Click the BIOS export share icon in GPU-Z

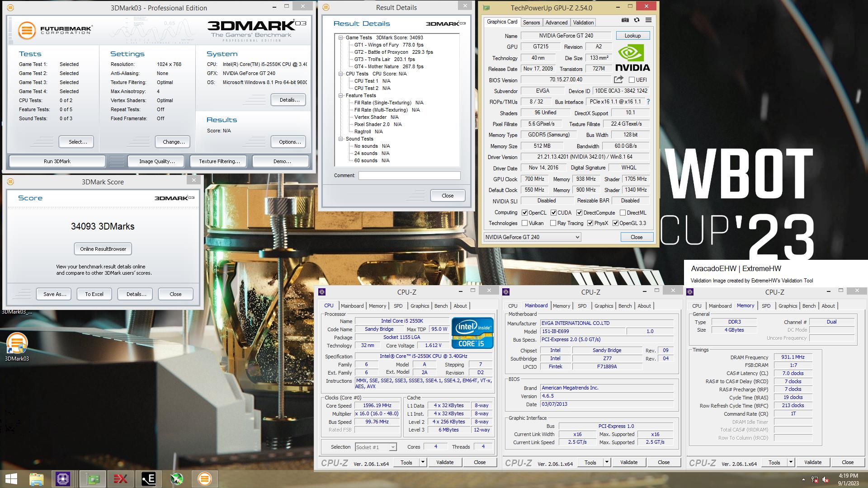(618, 80)
